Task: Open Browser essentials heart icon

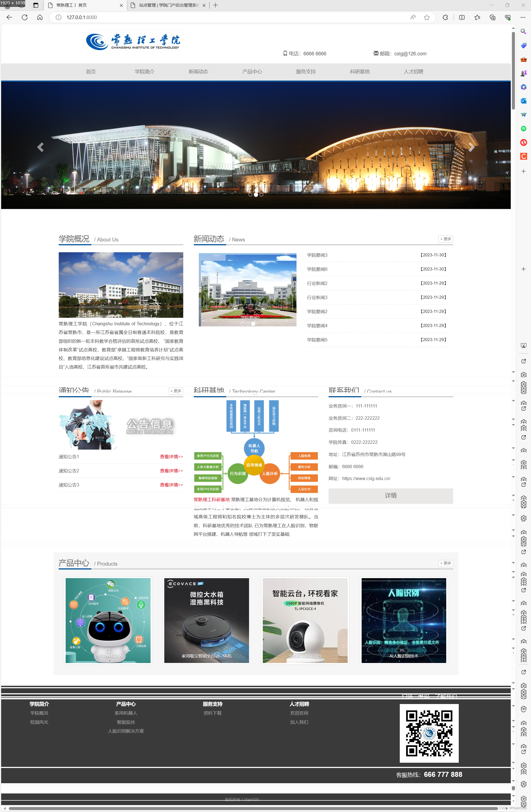Action: (507, 17)
